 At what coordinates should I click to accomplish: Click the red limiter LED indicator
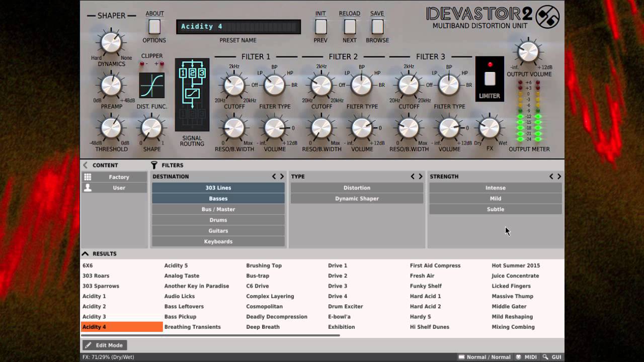pyautogui.click(x=490, y=64)
